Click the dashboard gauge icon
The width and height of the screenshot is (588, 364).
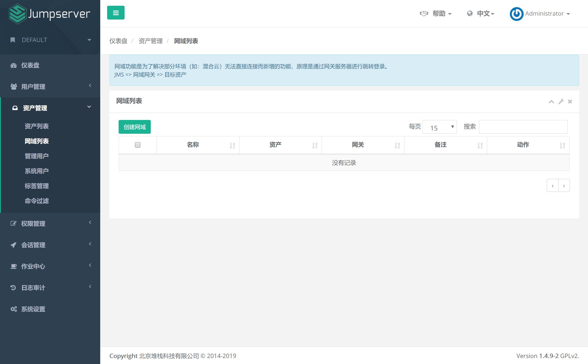point(14,65)
